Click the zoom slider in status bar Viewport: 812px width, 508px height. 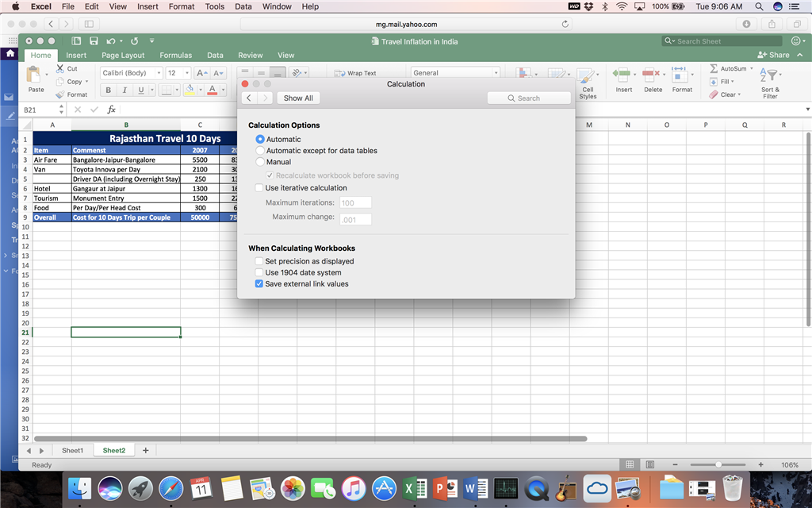718,464
